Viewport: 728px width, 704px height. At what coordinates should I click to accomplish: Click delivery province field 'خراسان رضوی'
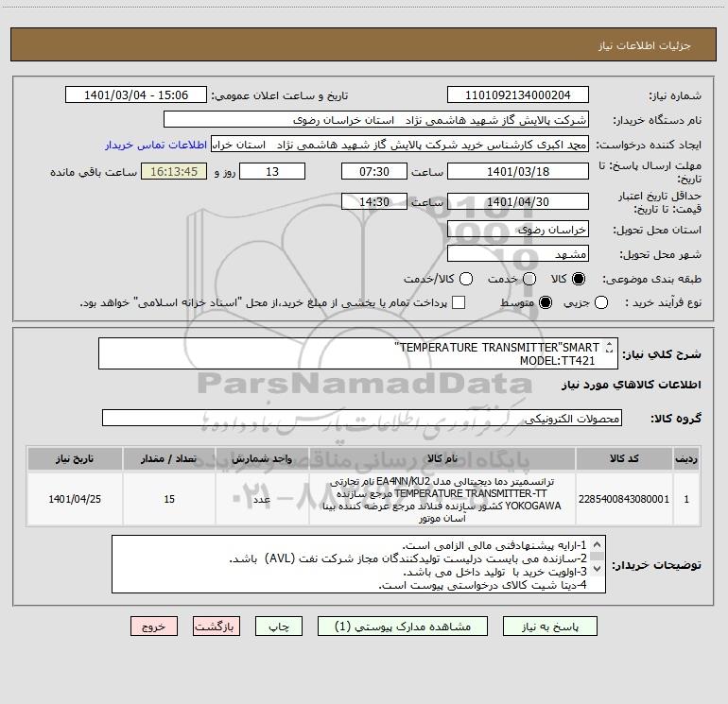click(x=518, y=229)
